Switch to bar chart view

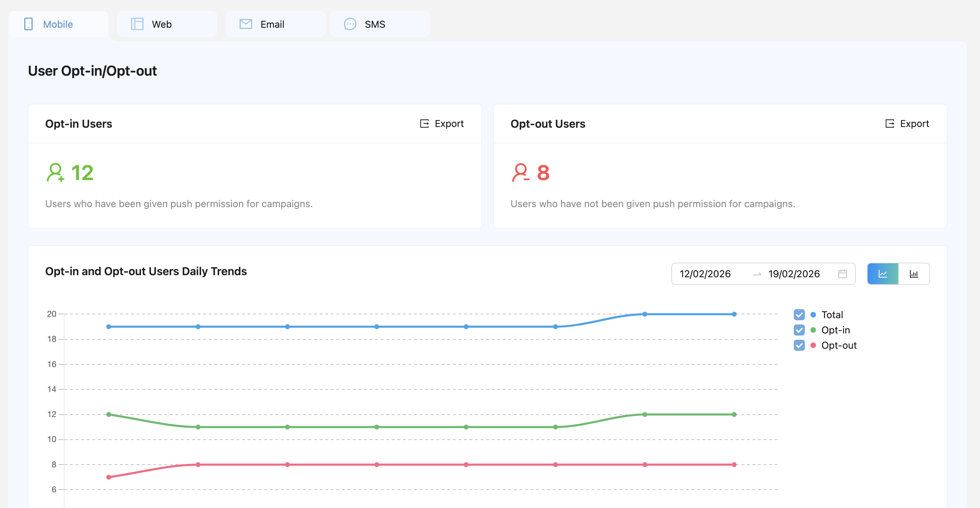[x=913, y=274]
